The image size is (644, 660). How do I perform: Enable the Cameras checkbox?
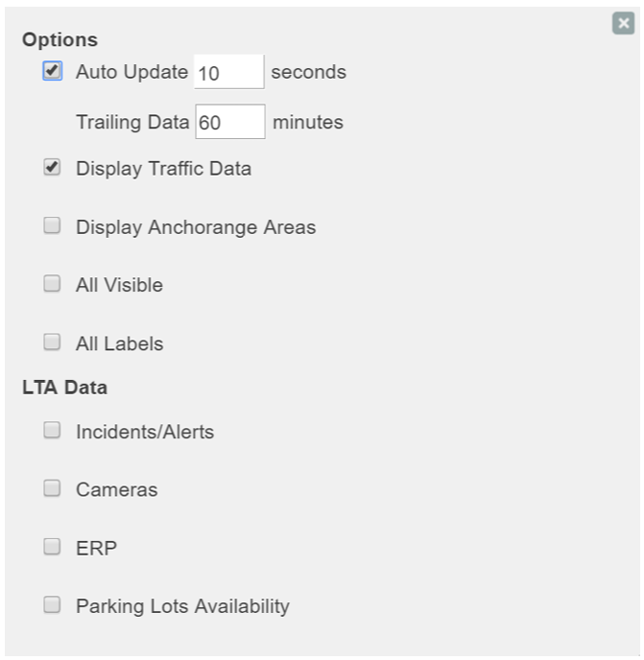coord(53,488)
